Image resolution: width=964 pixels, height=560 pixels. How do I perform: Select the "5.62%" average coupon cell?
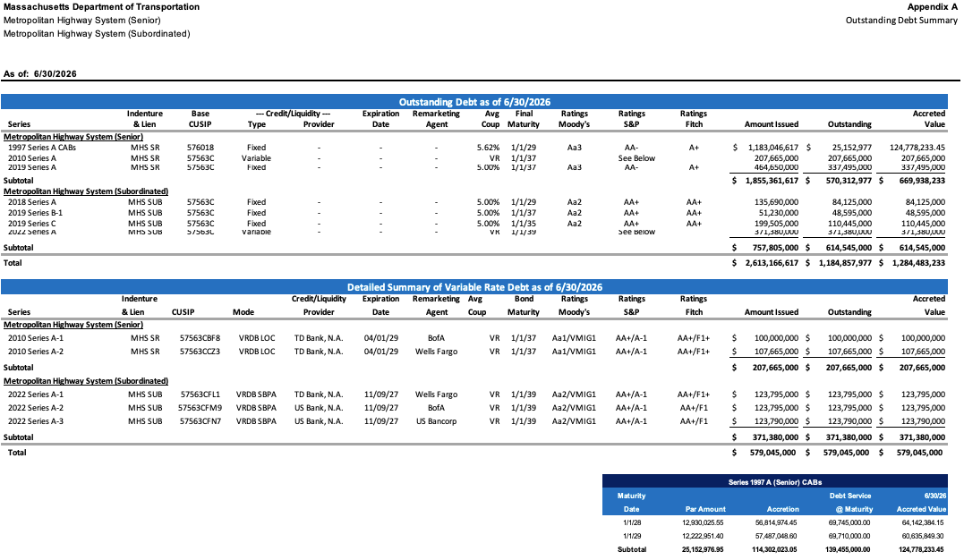pos(488,148)
